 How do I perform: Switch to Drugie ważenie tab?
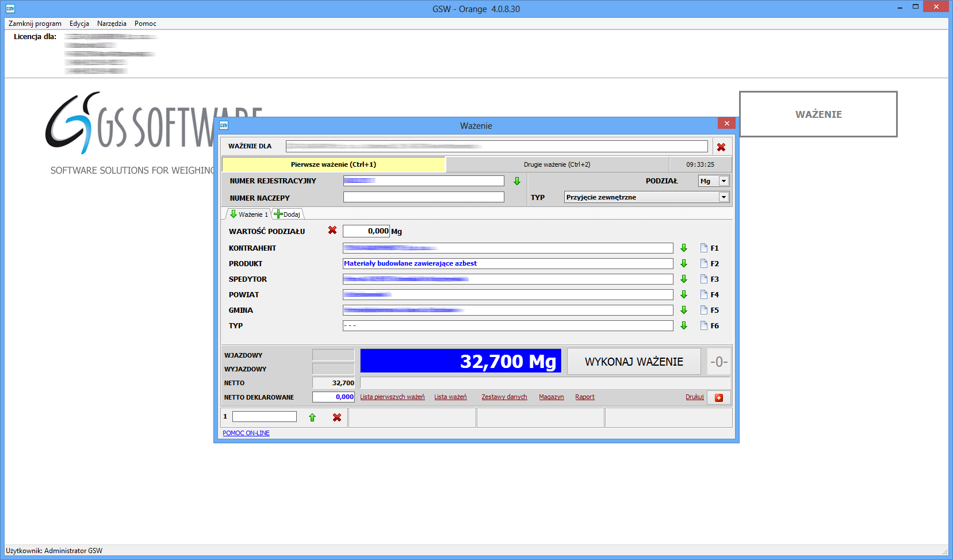[x=557, y=164]
